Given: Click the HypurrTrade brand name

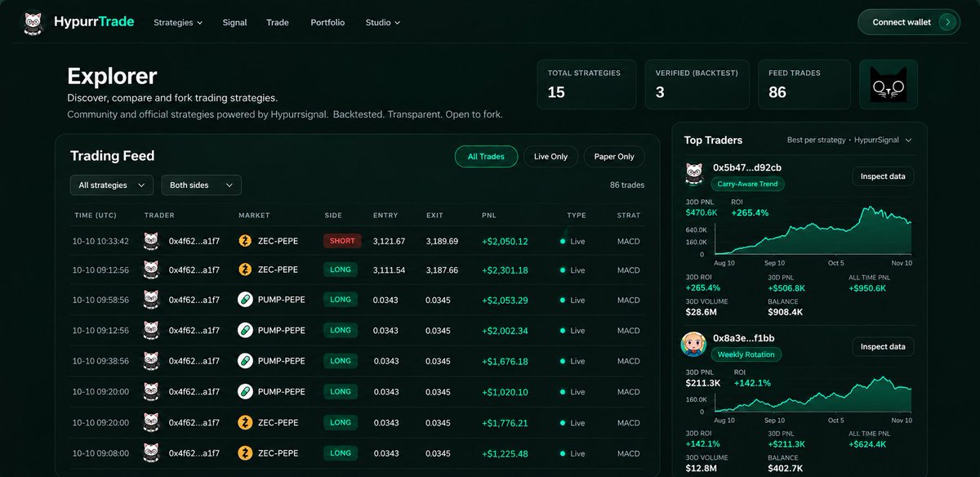Looking at the screenshot, I should tap(94, 22).
